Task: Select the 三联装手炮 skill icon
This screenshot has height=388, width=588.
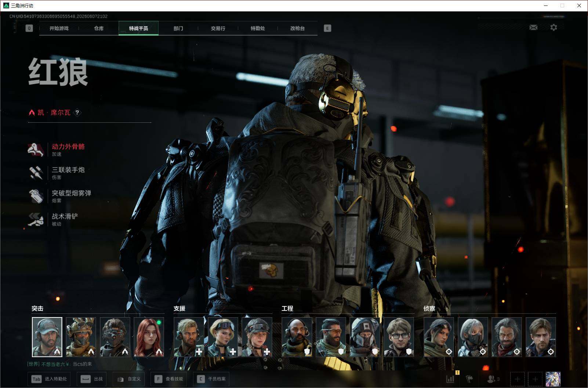Action: 36,173
